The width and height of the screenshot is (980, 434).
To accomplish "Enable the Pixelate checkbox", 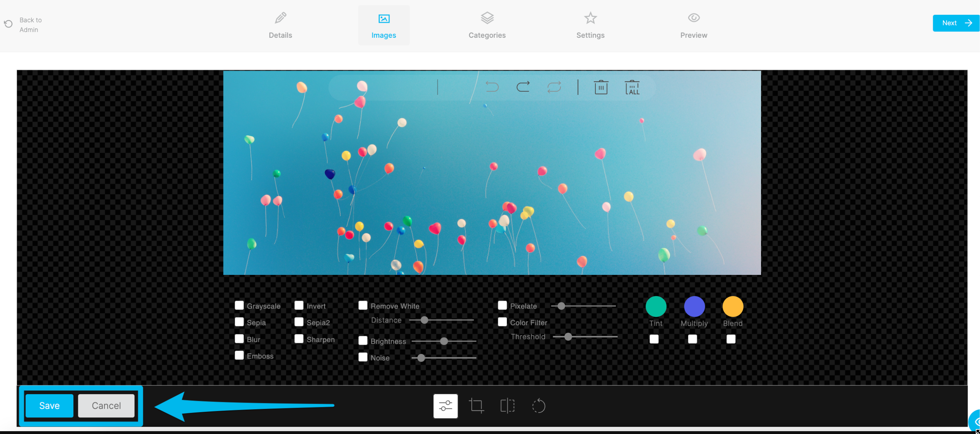I will tap(503, 306).
